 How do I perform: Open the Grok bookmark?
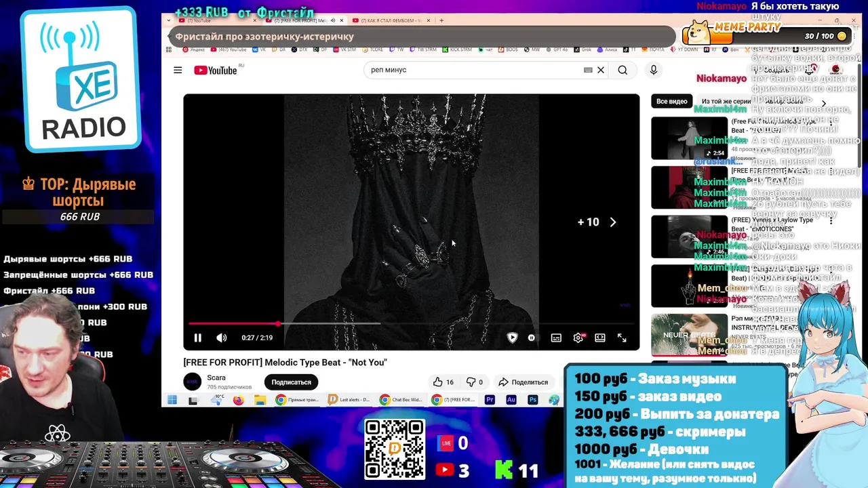(x=583, y=49)
